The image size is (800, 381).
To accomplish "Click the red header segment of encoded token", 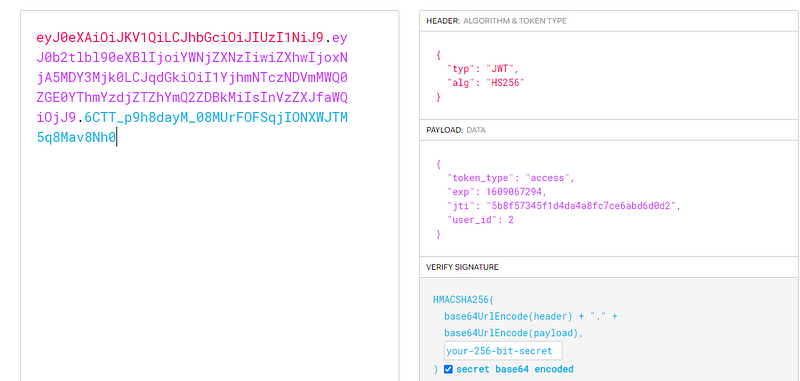I will (180, 38).
